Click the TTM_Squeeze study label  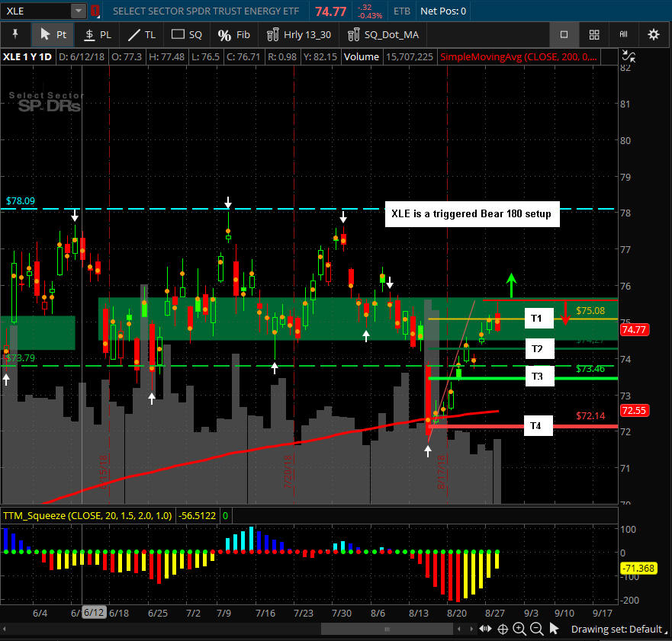[x=88, y=515]
